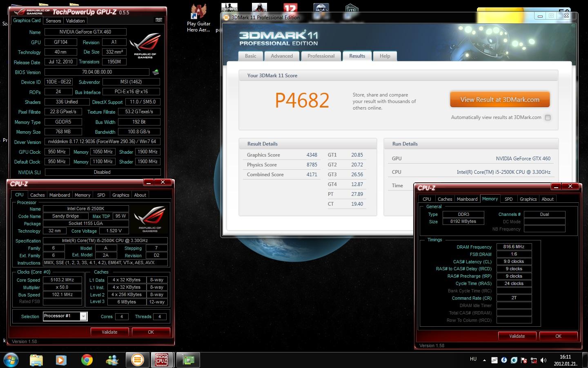Open Windows Media Player from taskbar
This screenshot has width=588, height=368.
click(x=61, y=360)
